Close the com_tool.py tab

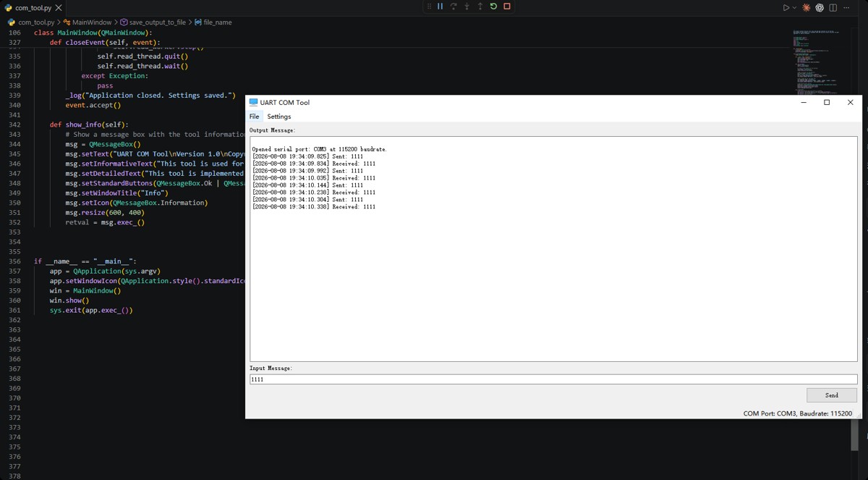pos(57,8)
